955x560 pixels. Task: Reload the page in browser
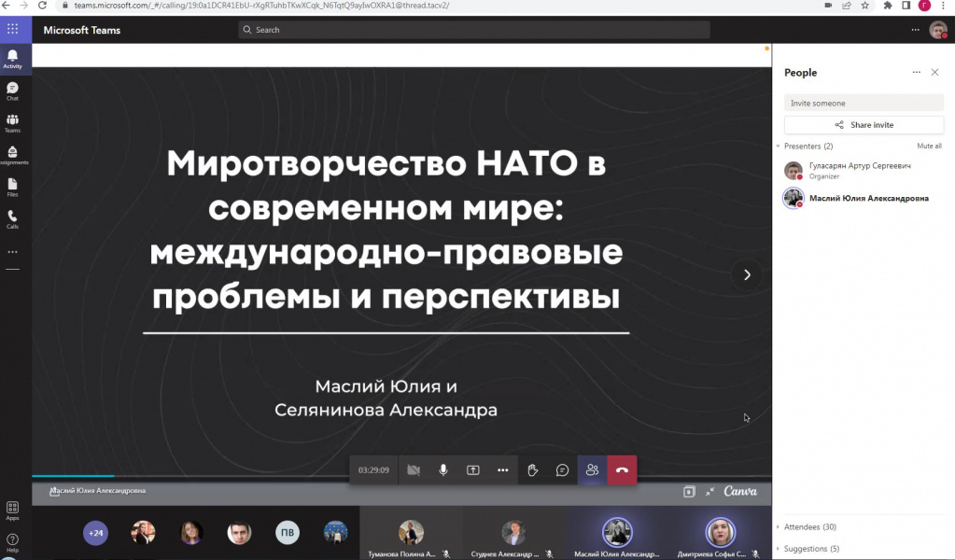pos(42,6)
